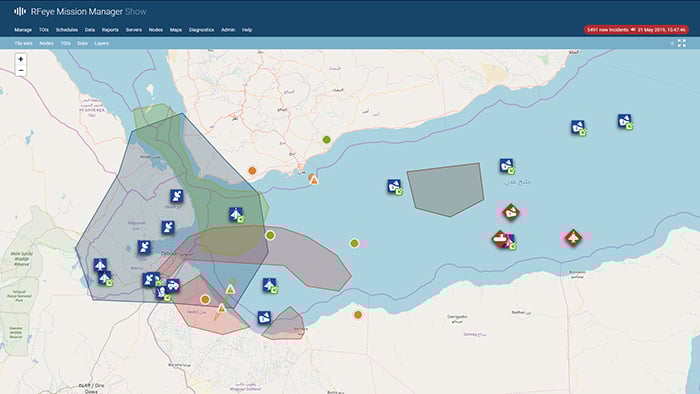Screen dimensions: 700x394
Task: Select the easternmost ship node marker
Action: tap(625, 121)
